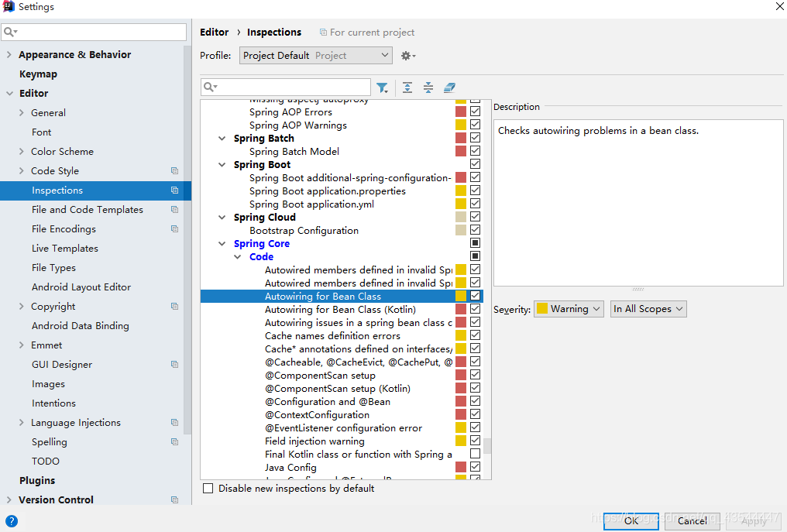Click the Expand All inspections icon
The height and width of the screenshot is (532, 787).
tap(407, 88)
